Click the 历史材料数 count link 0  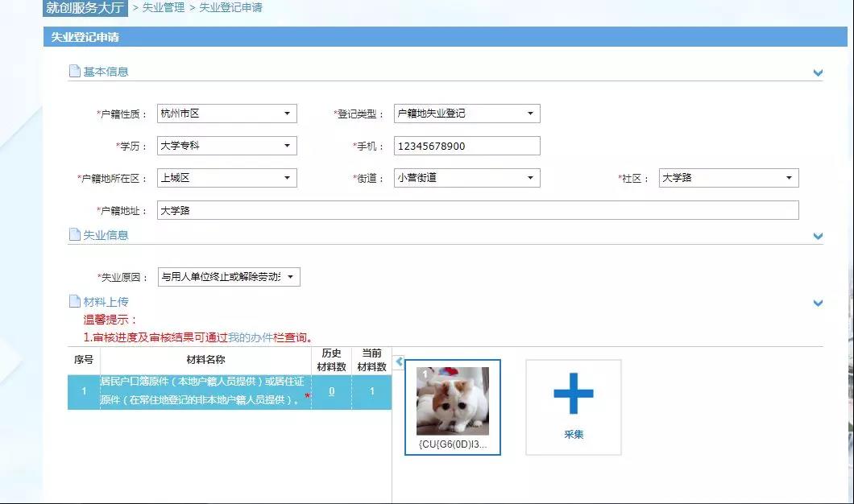pos(331,391)
